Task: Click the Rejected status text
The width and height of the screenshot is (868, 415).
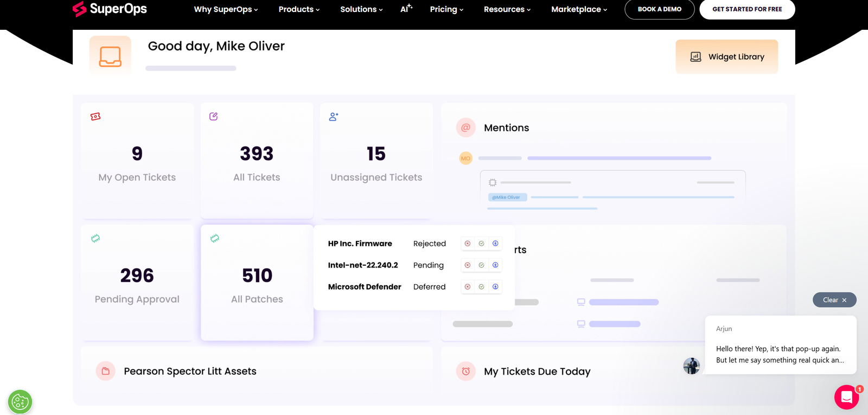Action: coord(430,244)
